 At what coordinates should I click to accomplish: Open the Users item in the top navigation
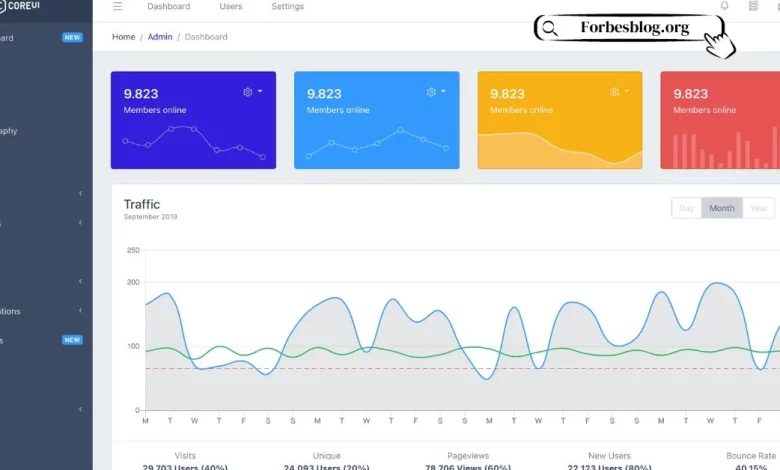tap(231, 6)
